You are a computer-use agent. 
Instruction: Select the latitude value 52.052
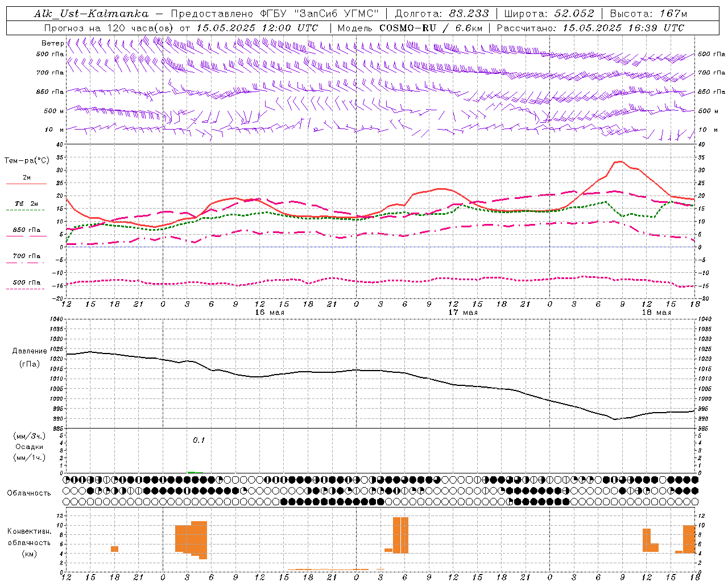coord(574,14)
